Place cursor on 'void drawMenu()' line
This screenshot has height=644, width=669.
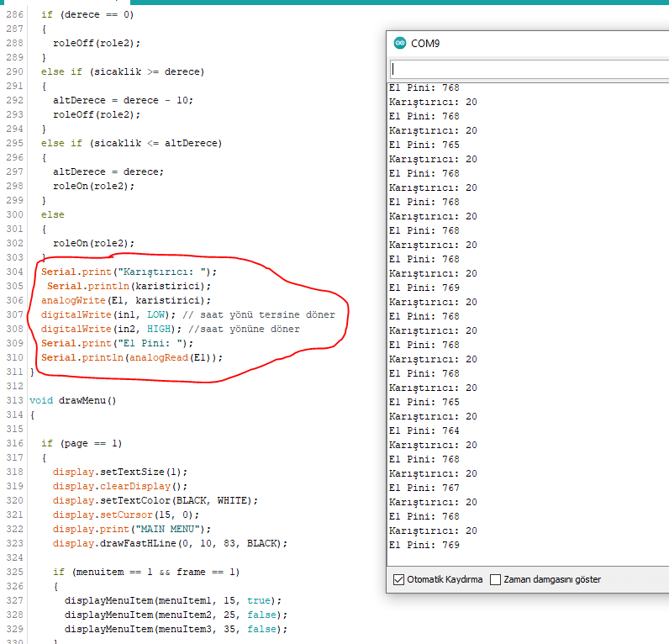coord(72,400)
